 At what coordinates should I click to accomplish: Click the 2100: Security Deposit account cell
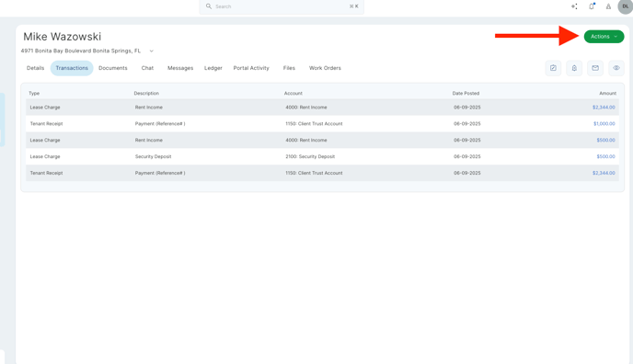(310, 157)
